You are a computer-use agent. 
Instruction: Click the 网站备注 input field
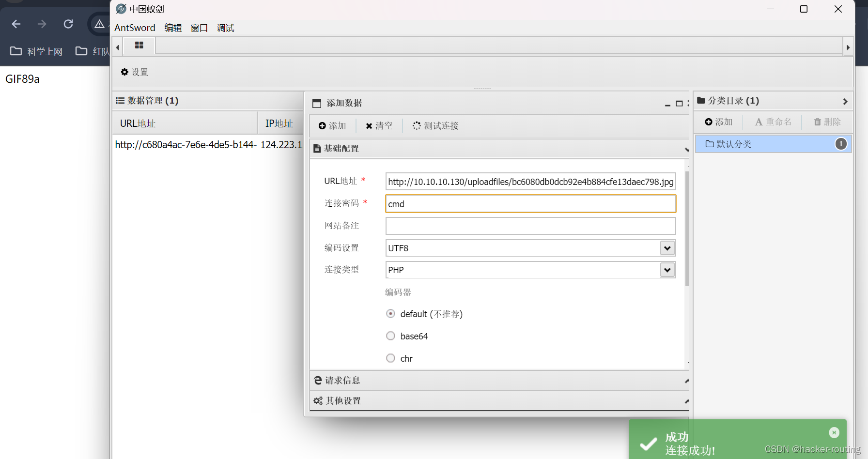coord(530,226)
